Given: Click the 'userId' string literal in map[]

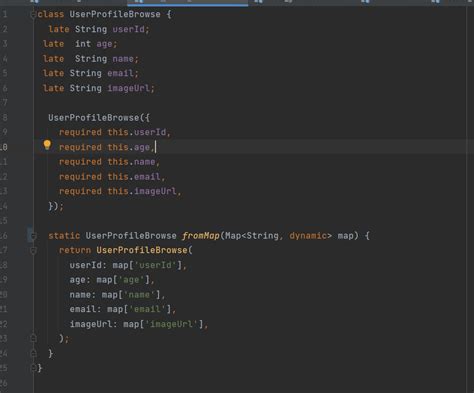Looking at the screenshot, I should [155, 265].
